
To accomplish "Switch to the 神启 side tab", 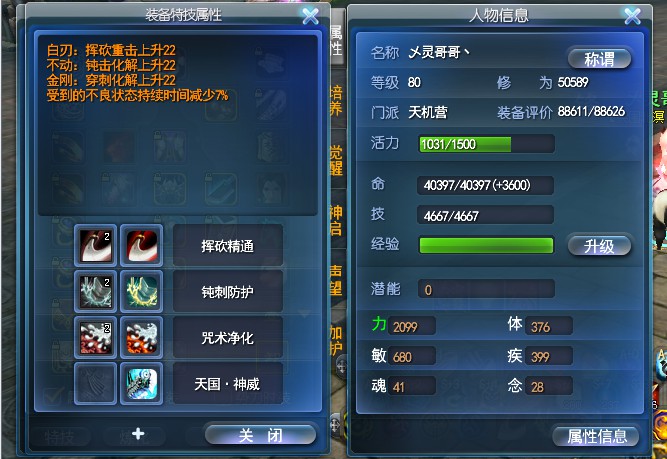I will (x=336, y=220).
